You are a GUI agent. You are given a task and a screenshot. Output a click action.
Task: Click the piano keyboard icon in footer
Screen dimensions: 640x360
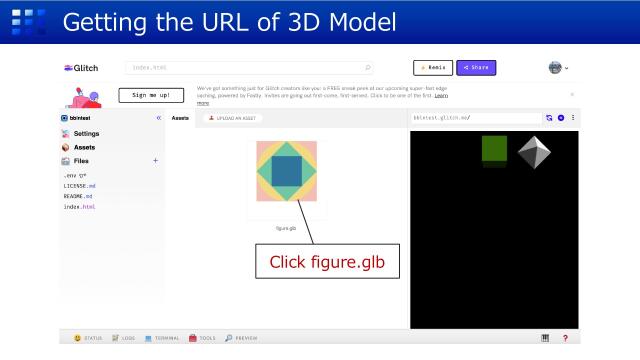point(545,338)
